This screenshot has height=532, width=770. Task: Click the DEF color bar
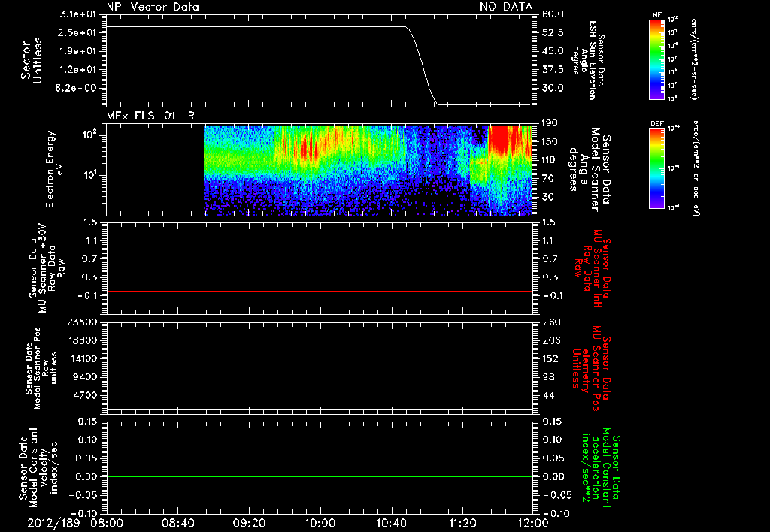[656, 169]
